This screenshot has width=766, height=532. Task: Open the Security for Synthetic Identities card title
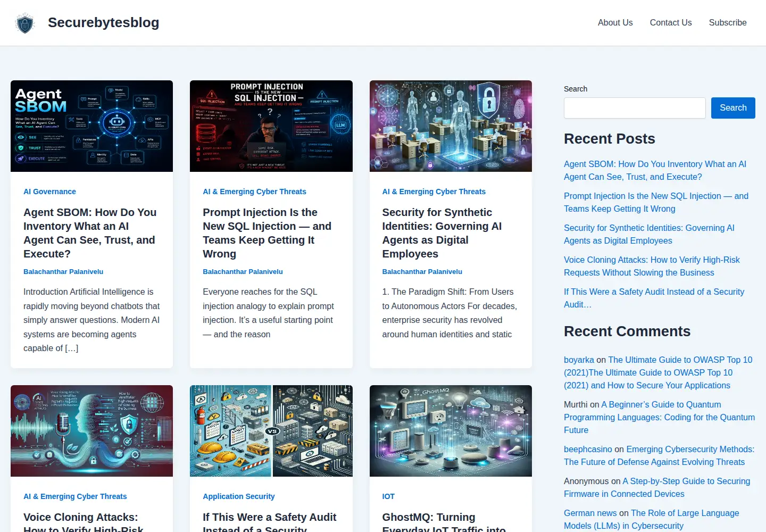[x=442, y=233]
